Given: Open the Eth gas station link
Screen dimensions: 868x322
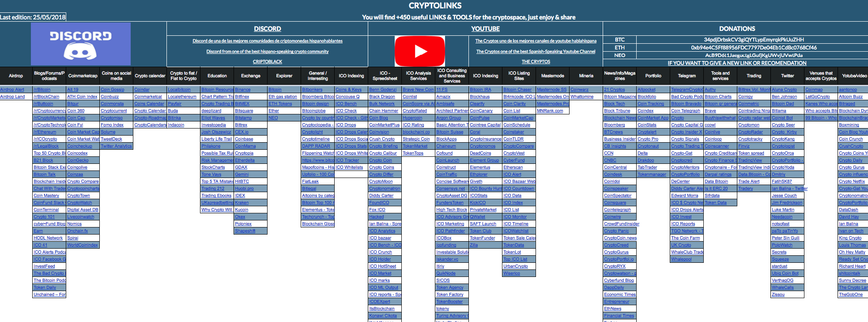Looking at the screenshot, I should 283,97.
